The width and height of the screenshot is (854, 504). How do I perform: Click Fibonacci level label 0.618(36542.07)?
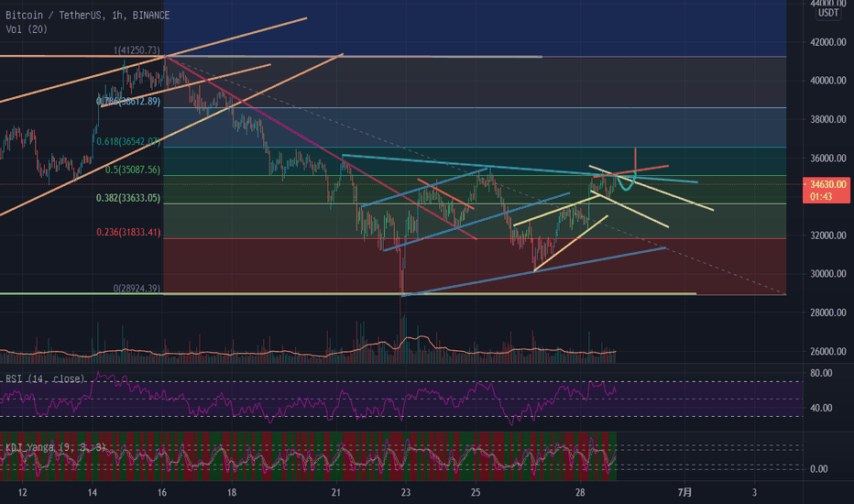tap(128, 142)
